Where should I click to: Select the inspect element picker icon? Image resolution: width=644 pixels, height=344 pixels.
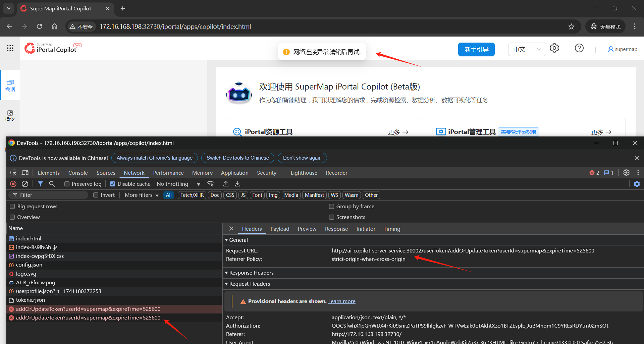(13, 173)
